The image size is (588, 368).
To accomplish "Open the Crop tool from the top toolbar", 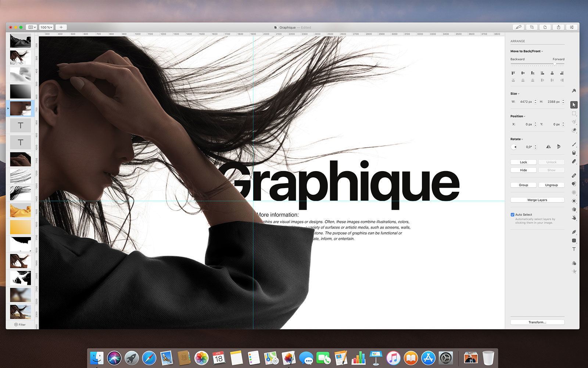I will click(532, 27).
